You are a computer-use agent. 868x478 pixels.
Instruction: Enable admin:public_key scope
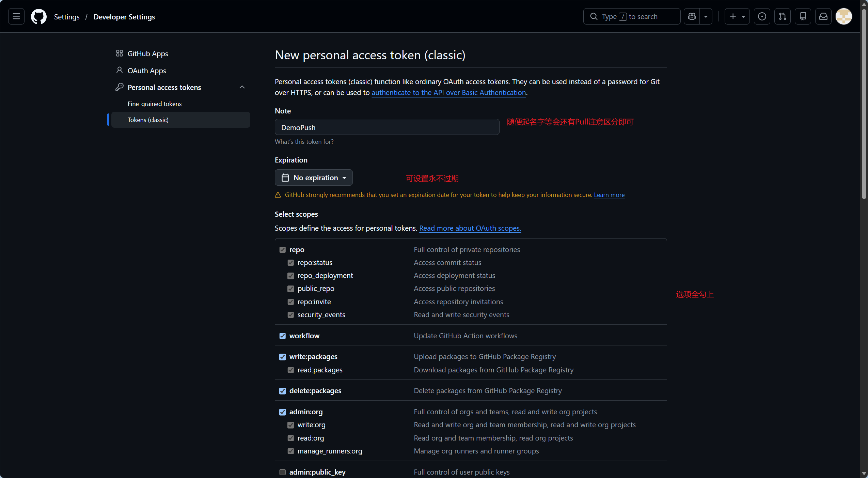283,472
